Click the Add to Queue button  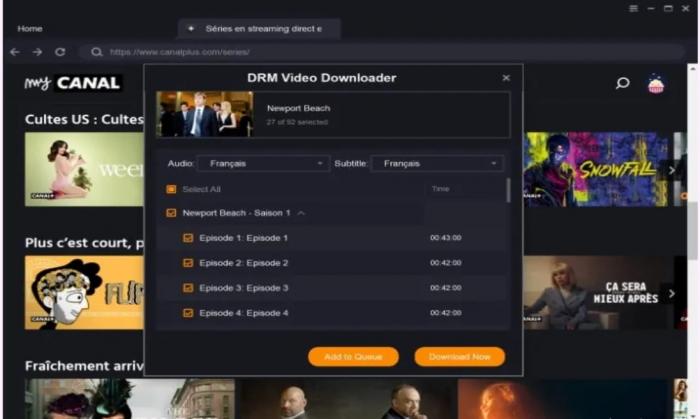pyautogui.click(x=353, y=357)
